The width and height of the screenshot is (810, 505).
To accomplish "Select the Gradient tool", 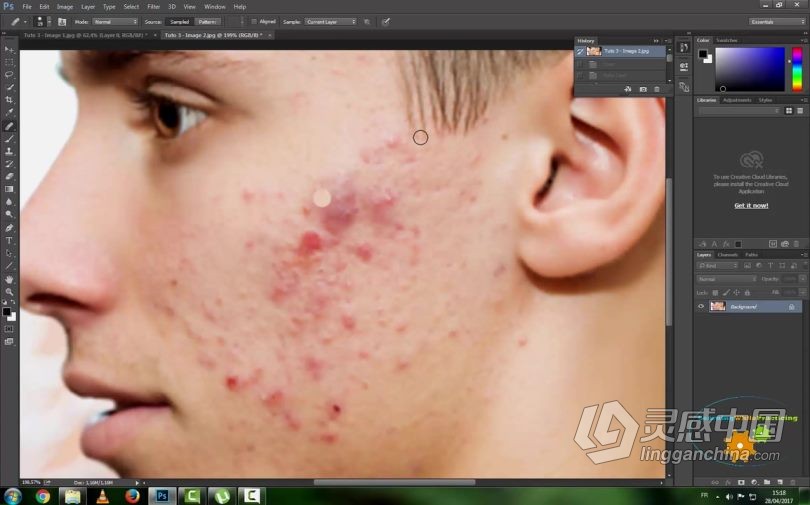I will pos(9,190).
